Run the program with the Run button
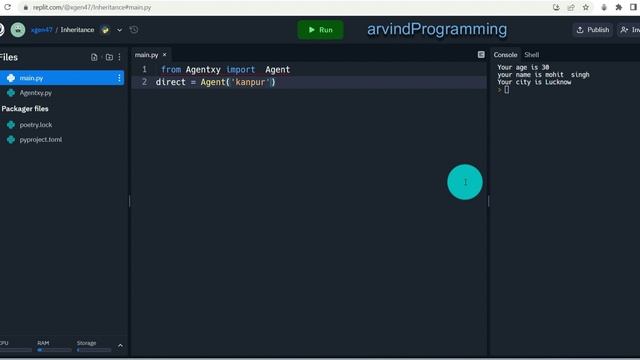 (320, 30)
